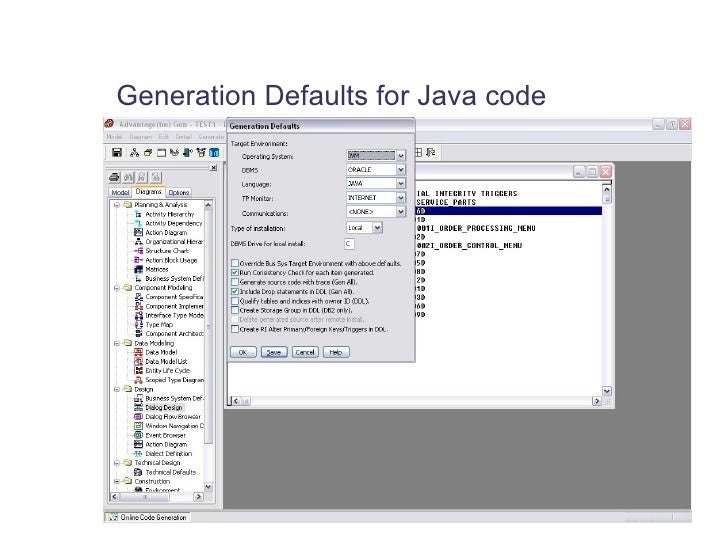
Task: Open Operating System dropdown
Action: 401,156
